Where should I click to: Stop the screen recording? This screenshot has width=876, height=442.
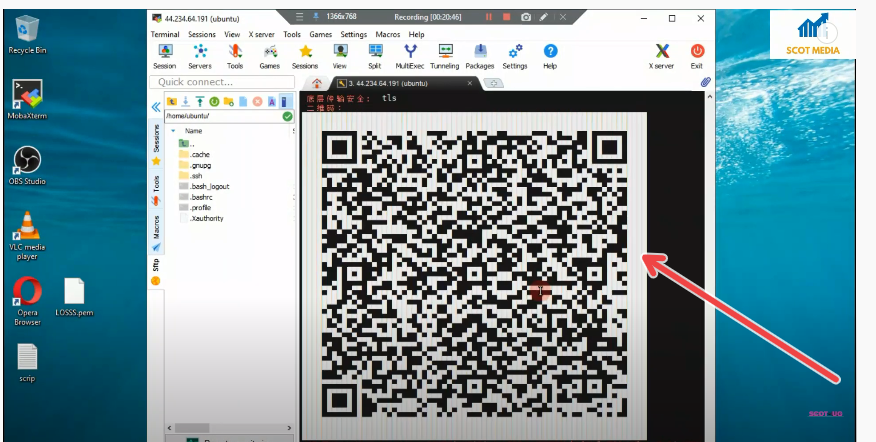507,17
